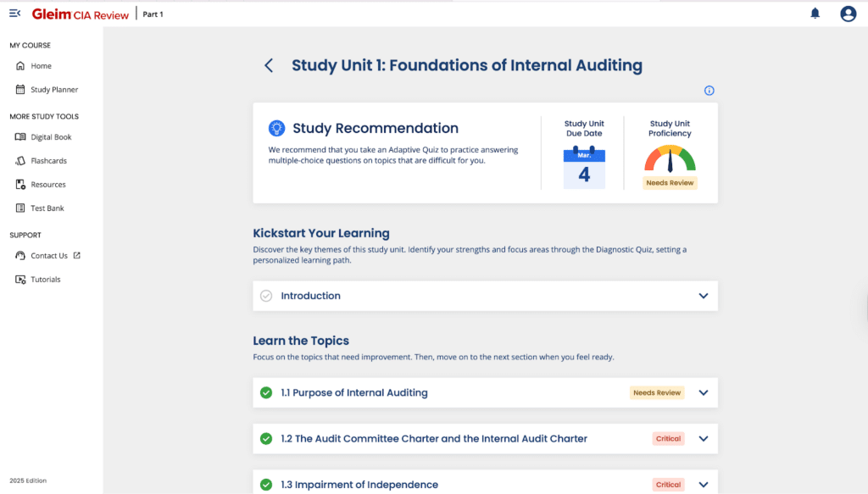Open 1.3 Impairment of Independence topic
Viewport: 868px width, 494px height.
[x=359, y=485]
